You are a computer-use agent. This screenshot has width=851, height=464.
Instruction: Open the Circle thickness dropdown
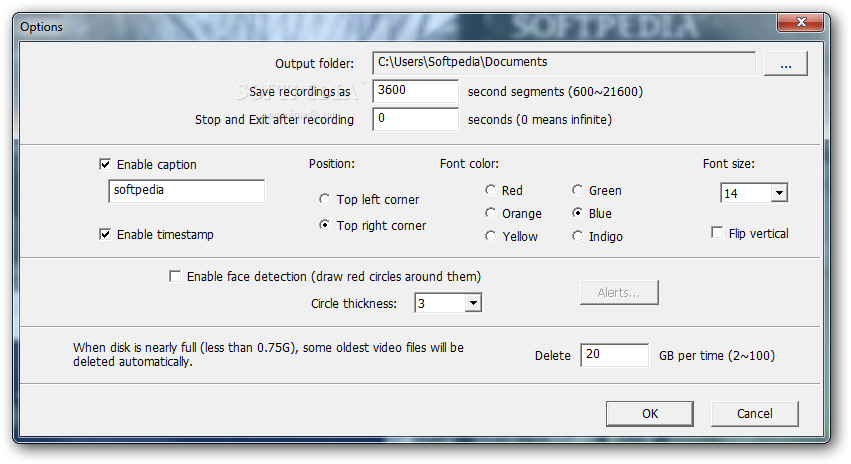(473, 303)
